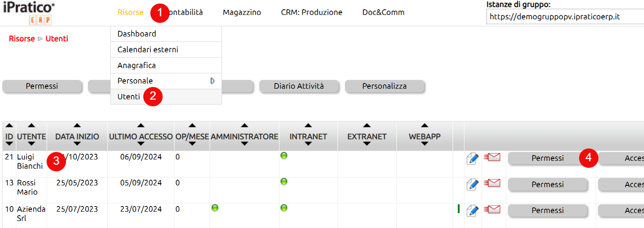Image resolution: width=644 pixels, height=228 pixels.
Task: Open the Diario Attività button
Action: 299,86
